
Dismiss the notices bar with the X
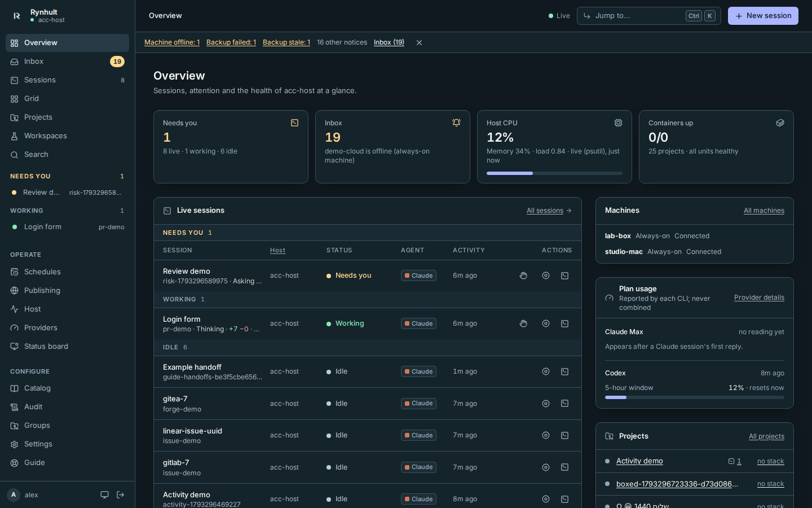point(419,42)
